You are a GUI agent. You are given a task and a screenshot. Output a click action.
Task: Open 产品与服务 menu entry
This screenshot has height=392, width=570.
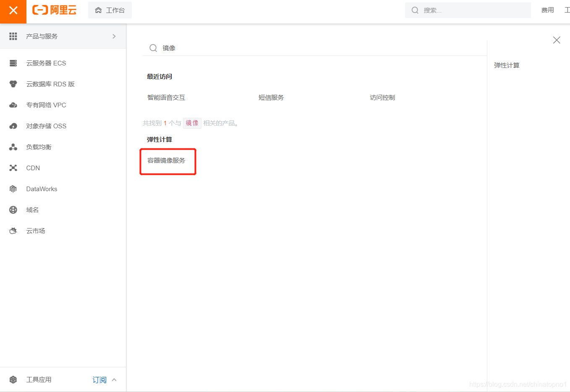(x=63, y=36)
